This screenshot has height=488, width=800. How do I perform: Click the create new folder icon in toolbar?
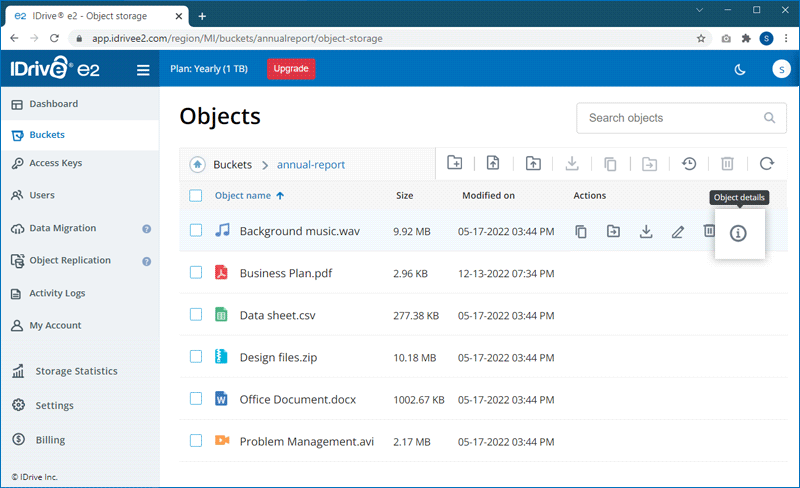[455, 164]
